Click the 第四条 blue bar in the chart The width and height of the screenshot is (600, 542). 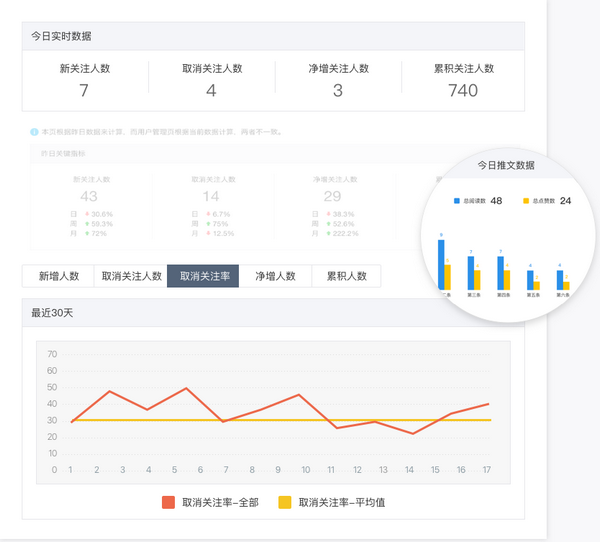point(501,272)
